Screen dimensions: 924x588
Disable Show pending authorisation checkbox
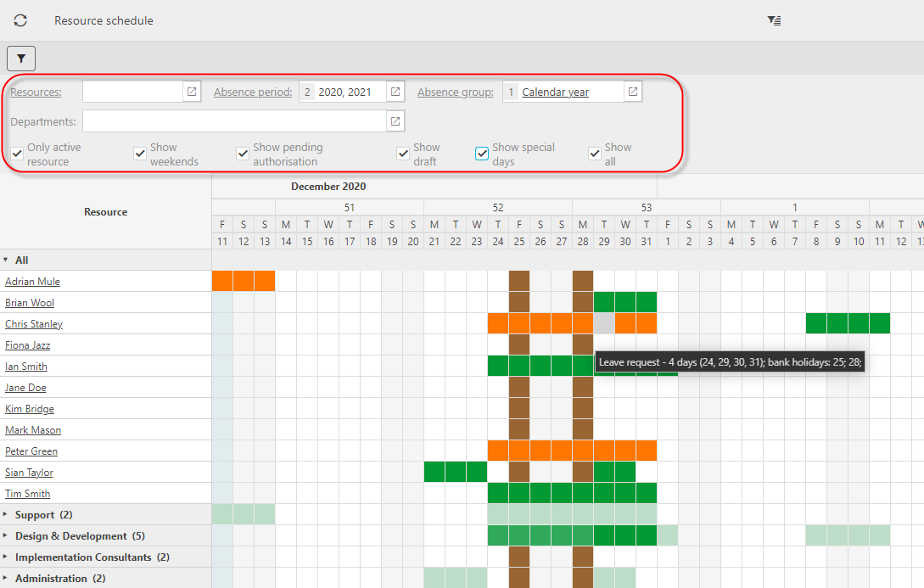pyautogui.click(x=243, y=154)
